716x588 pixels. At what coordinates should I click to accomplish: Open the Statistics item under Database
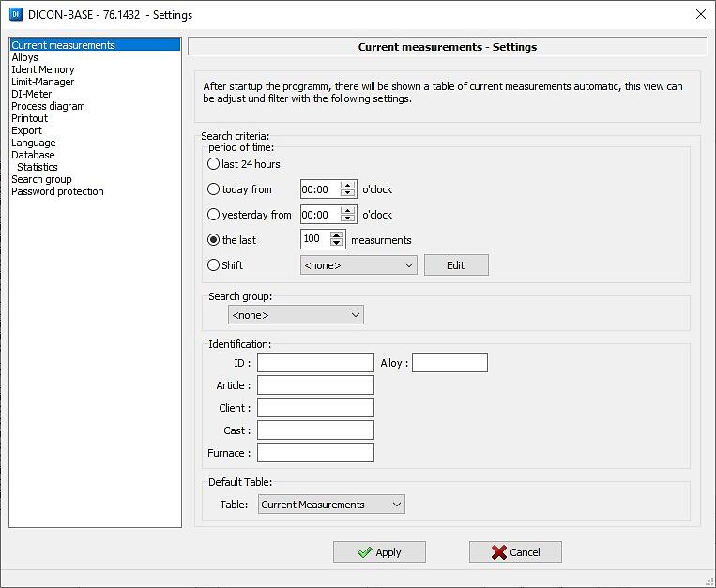pyautogui.click(x=38, y=167)
